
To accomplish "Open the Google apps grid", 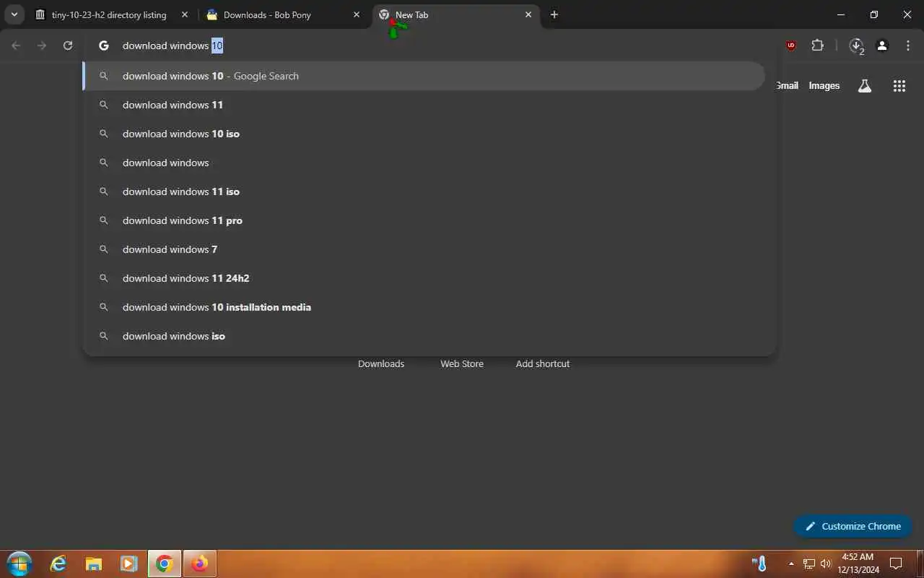I will click(899, 86).
